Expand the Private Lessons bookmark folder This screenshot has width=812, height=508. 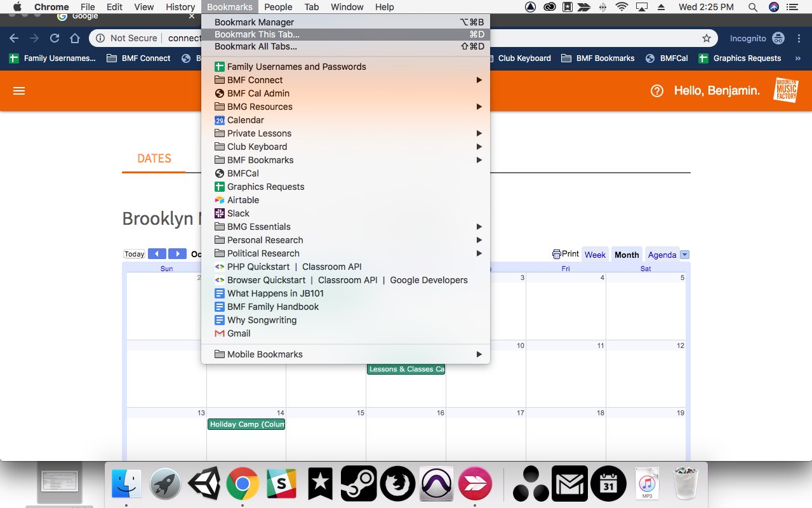point(345,133)
